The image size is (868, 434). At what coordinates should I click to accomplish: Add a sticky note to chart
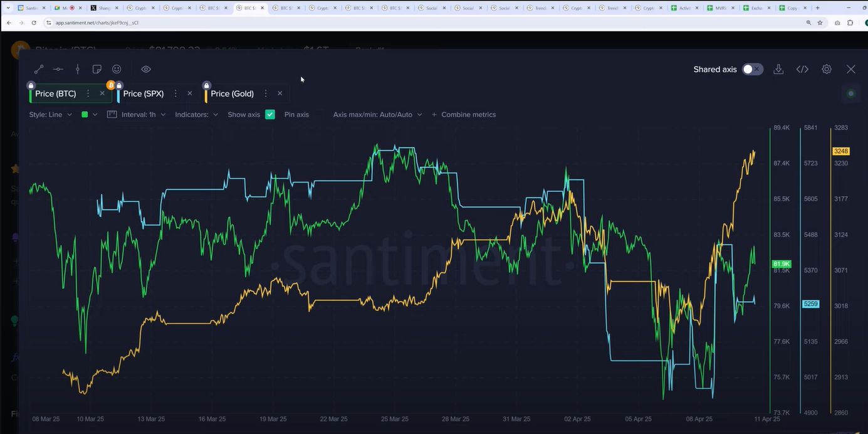click(x=97, y=70)
